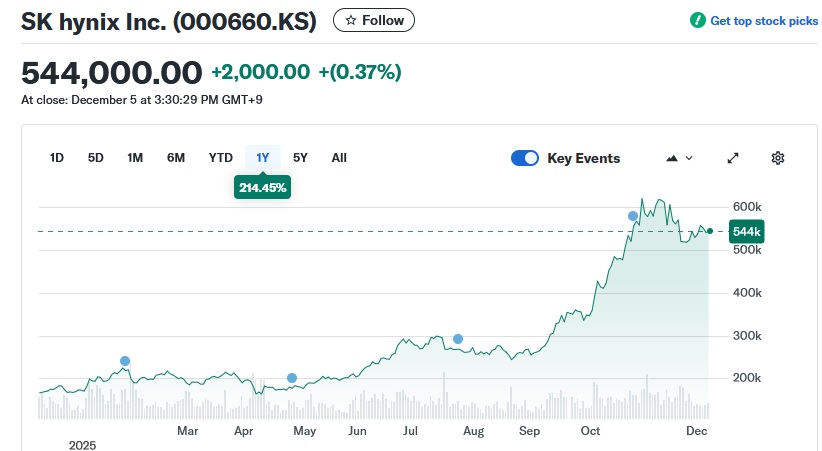The height and width of the screenshot is (451, 822).
Task: Click the Aug axis label
Action: point(473,431)
